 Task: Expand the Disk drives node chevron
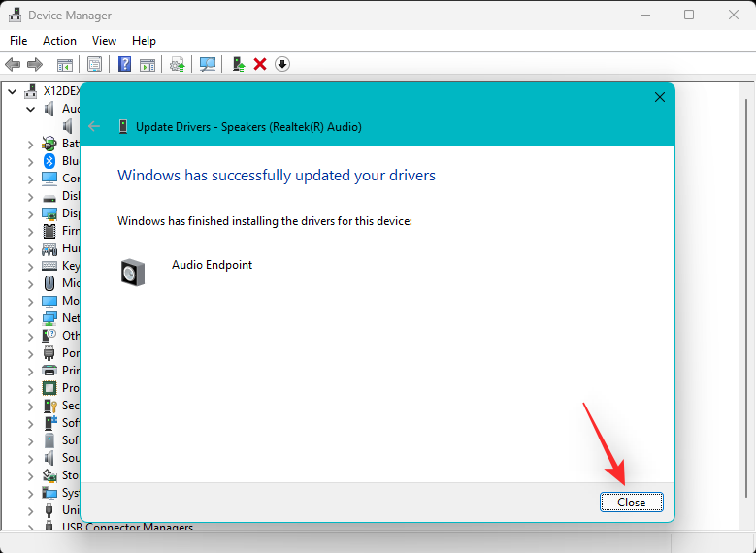pos(30,197)
